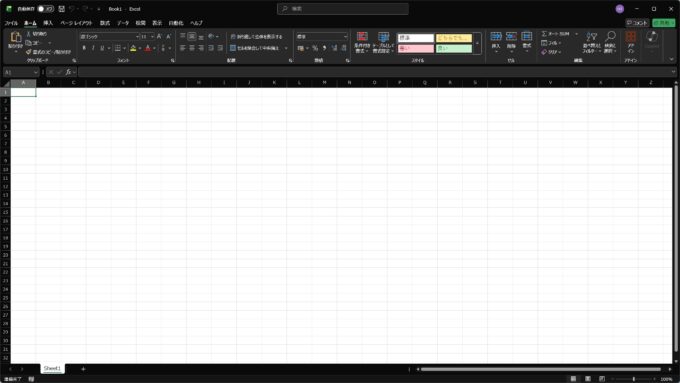Viewport: 680px width, 383px height.
Task: Open Sort and Filter menu
Action: click(x=591, y=42)
